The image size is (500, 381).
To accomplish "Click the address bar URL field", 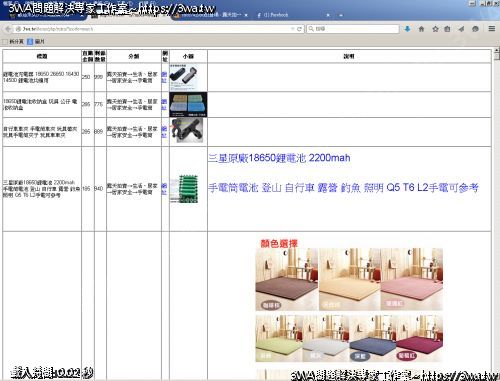I will click(153, 29).
